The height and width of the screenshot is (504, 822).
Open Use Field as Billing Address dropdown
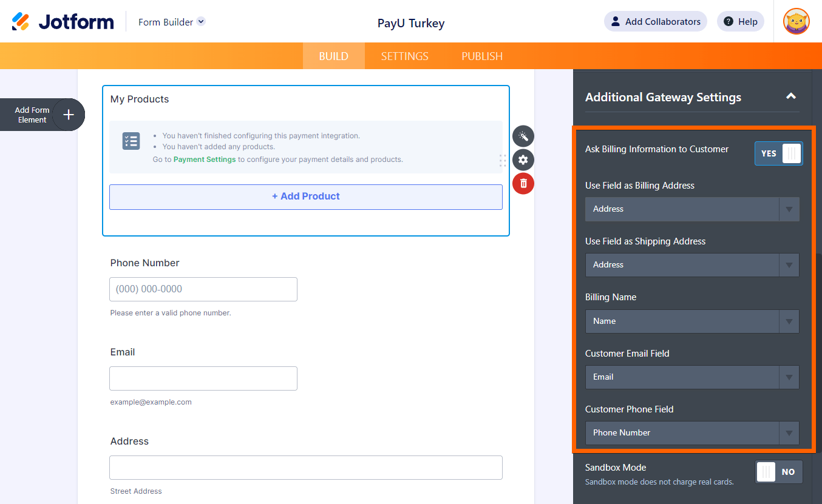click(x=692, y=209)
